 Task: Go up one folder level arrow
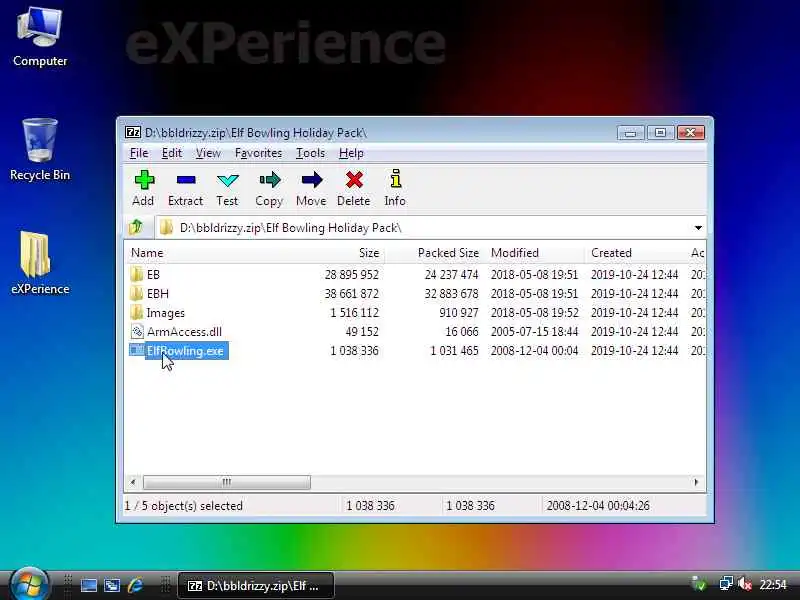point(136,227)
